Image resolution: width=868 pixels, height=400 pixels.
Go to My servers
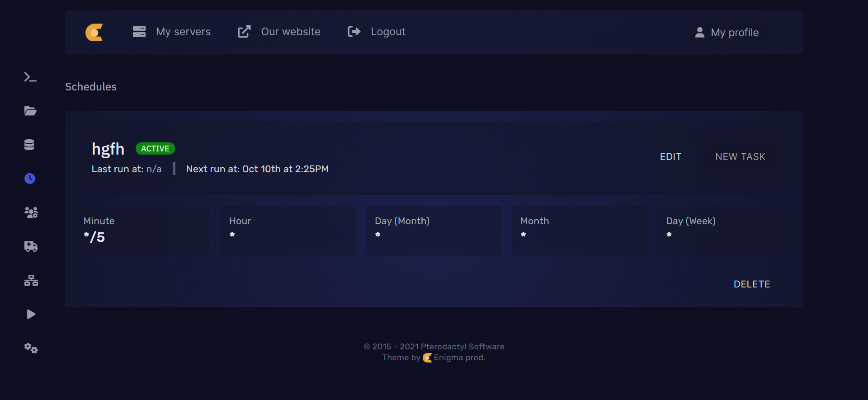point(172,32)
